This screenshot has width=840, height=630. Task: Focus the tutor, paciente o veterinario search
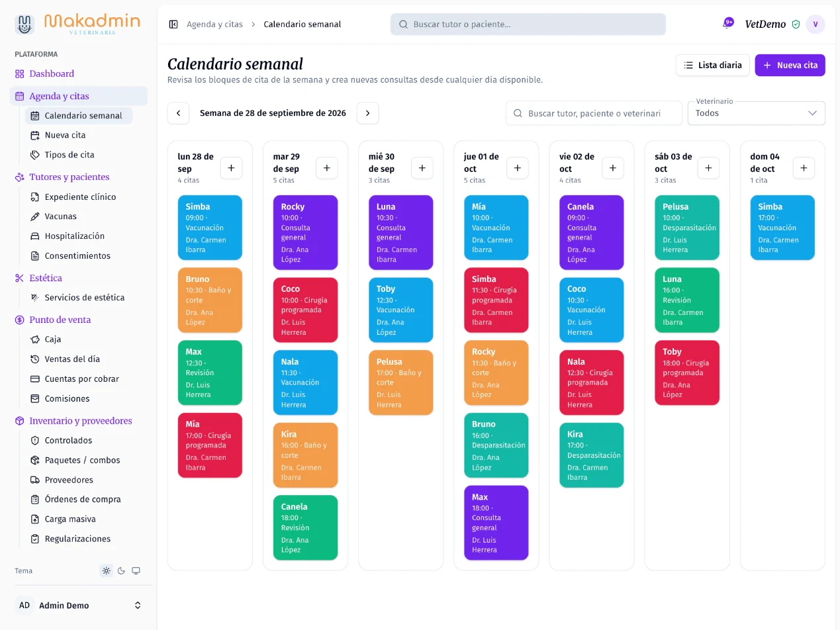(x=594, y=113)
